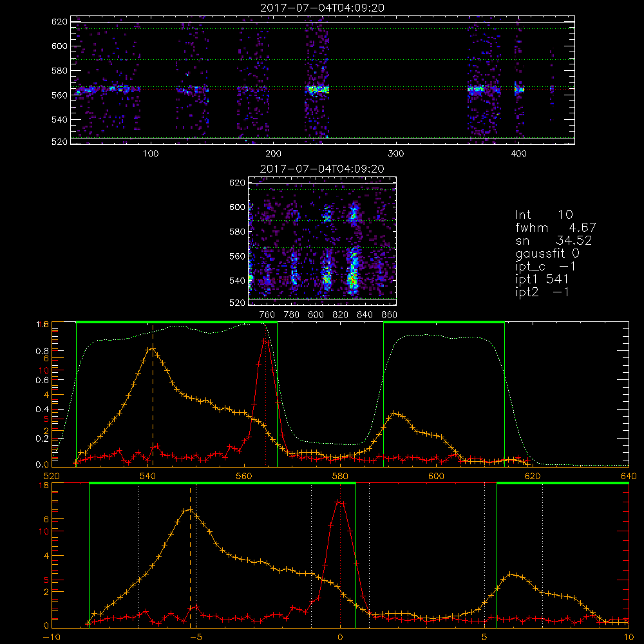Select the "Int 10" parameter line
Screen dimensions: 644x644
coord(544,214)
